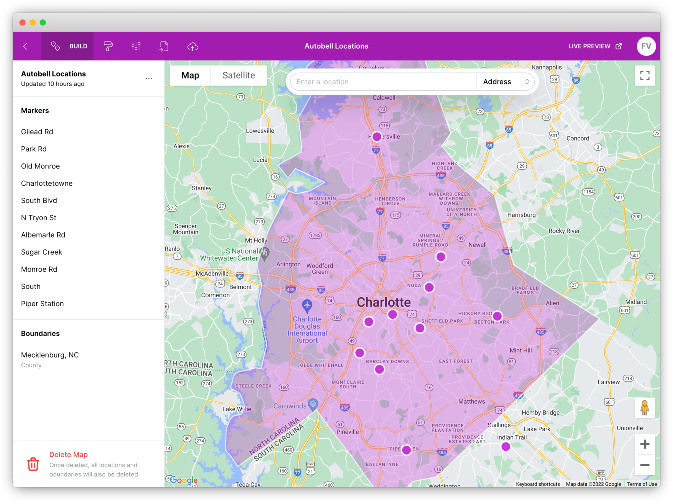673x500 pixels.
Task: Click the marker near Huntersville
Action: tap(377, 136)
